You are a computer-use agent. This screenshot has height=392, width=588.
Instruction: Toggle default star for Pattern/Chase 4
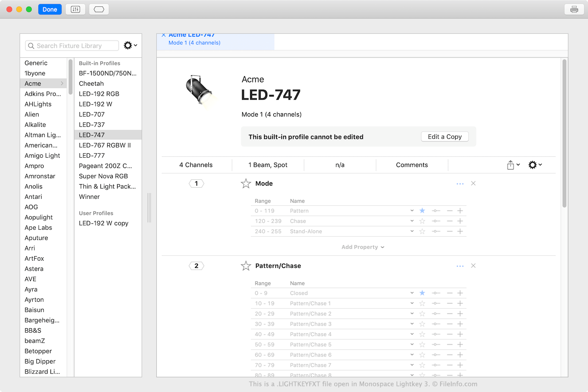point(422,334)
